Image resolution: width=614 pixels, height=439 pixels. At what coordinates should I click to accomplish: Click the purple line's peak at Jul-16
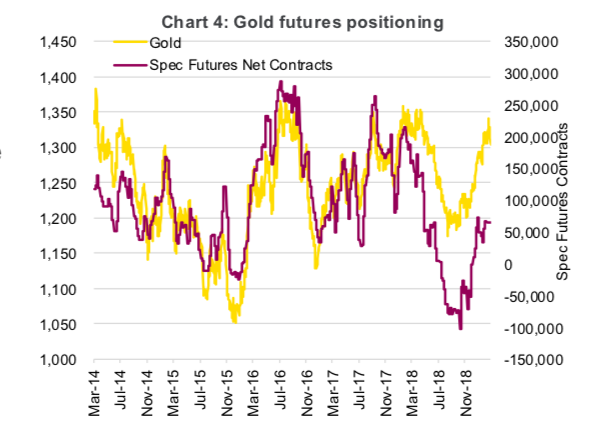point(280,82)
